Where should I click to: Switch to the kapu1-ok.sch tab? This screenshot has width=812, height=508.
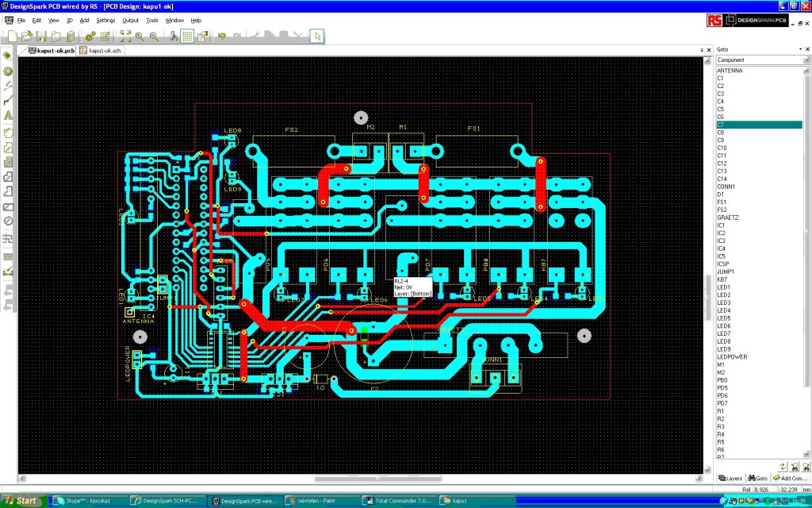tap(101, 51)
